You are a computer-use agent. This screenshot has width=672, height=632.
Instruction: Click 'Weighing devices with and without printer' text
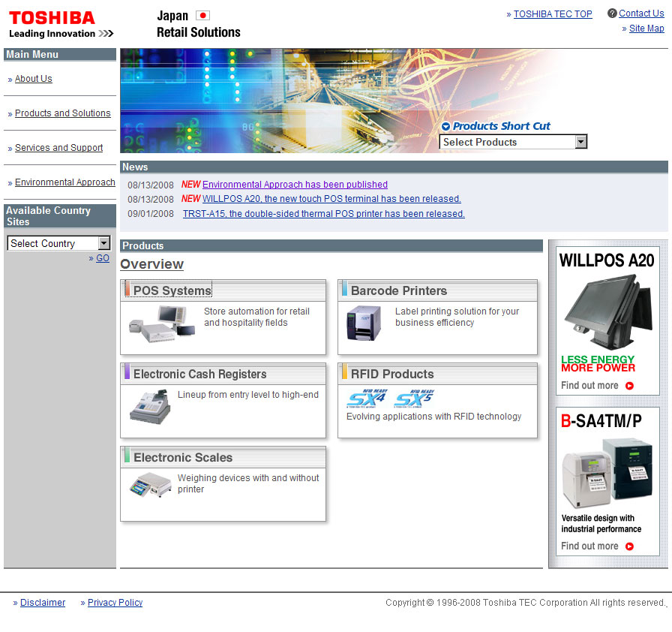[248, 483]
